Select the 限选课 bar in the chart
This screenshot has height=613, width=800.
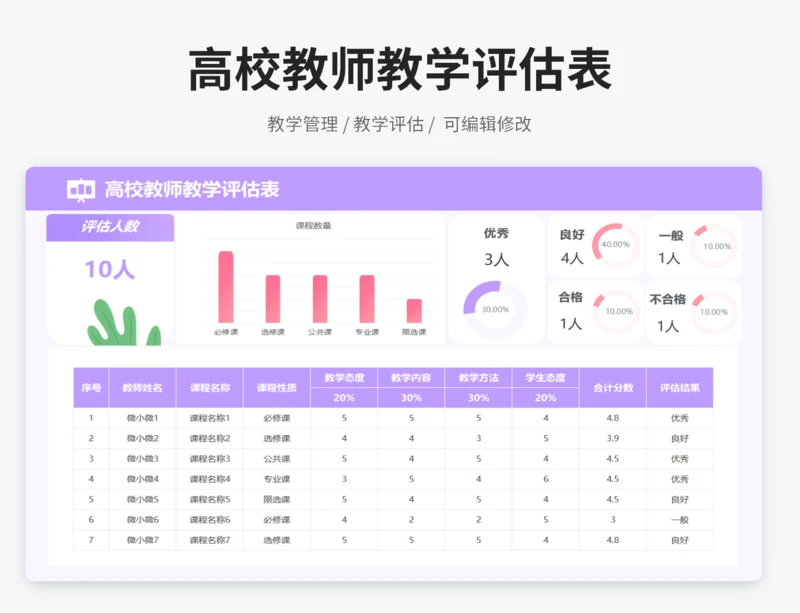(414, 311)
